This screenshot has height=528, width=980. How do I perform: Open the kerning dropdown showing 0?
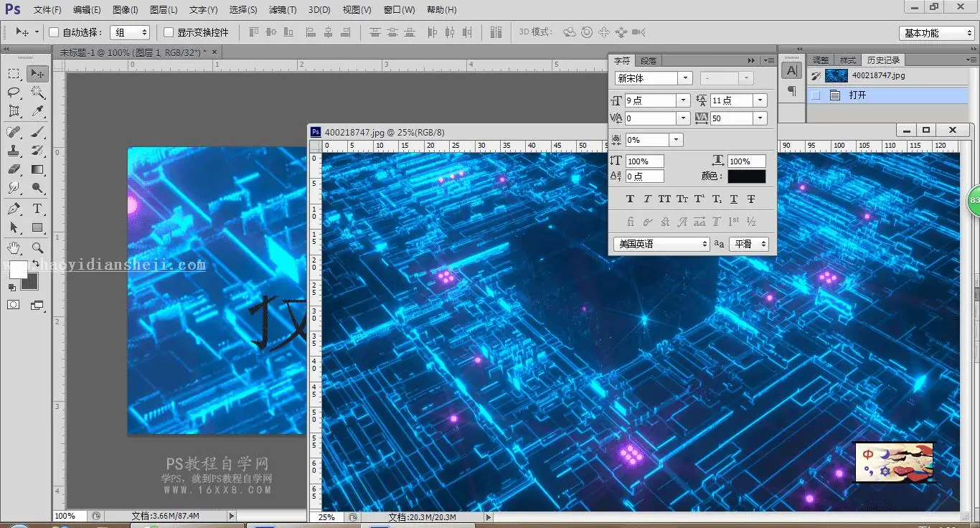tap(684, 118)
